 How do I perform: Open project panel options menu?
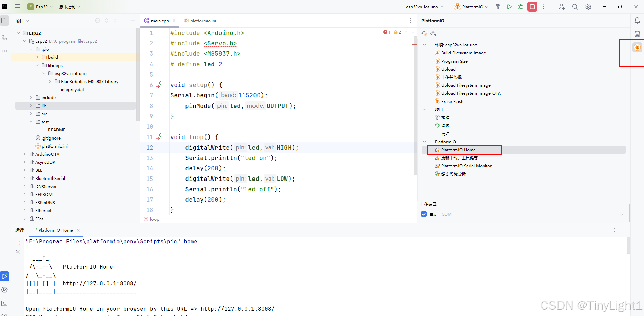[x=124, y=21]
